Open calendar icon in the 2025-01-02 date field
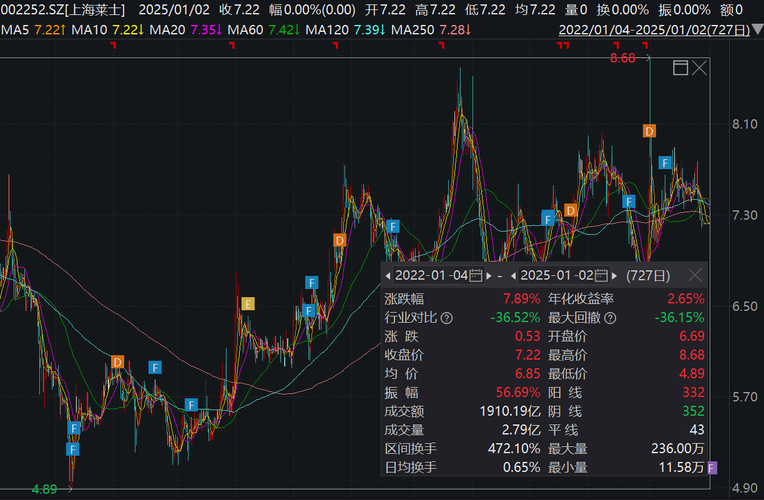Viewport: 764px width, 500px height. [x=601, y=276]
